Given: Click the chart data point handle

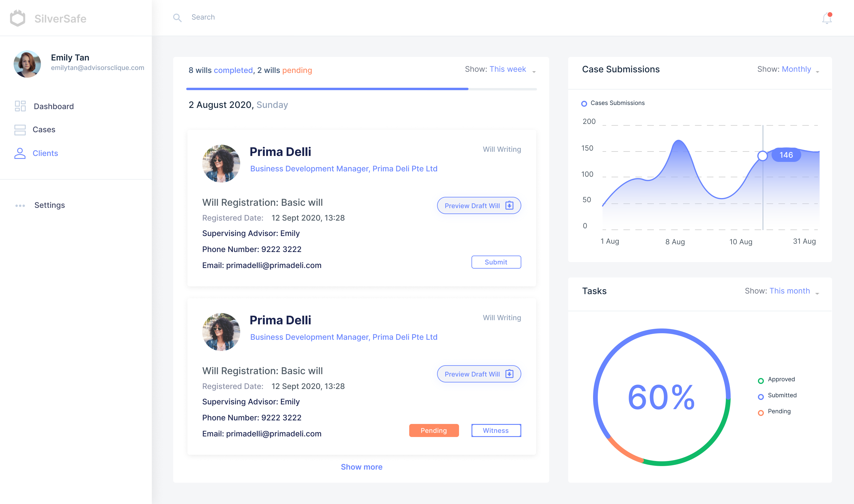Looking at the screenshot, I should tap(763, 156).
